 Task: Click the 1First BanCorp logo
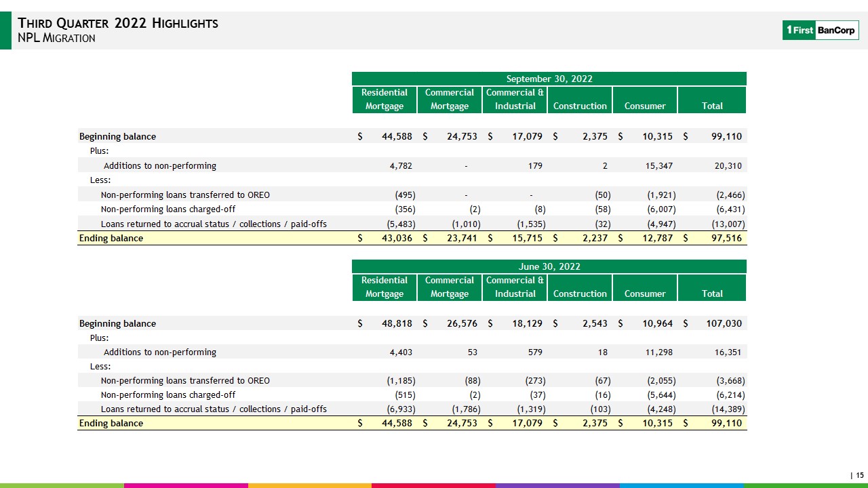point(821,30)
